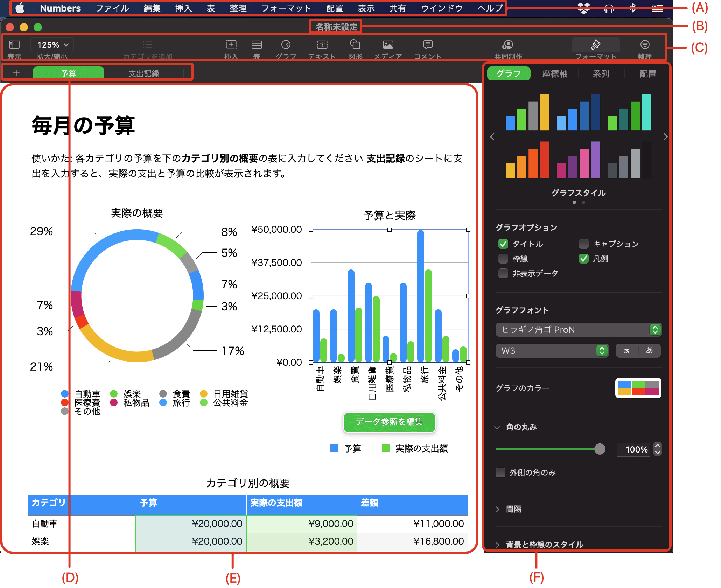Select the 自動車 budget cell ¥20,000.00
The height and width of the screenshot is (588, 721).
[x=191, y=524]
